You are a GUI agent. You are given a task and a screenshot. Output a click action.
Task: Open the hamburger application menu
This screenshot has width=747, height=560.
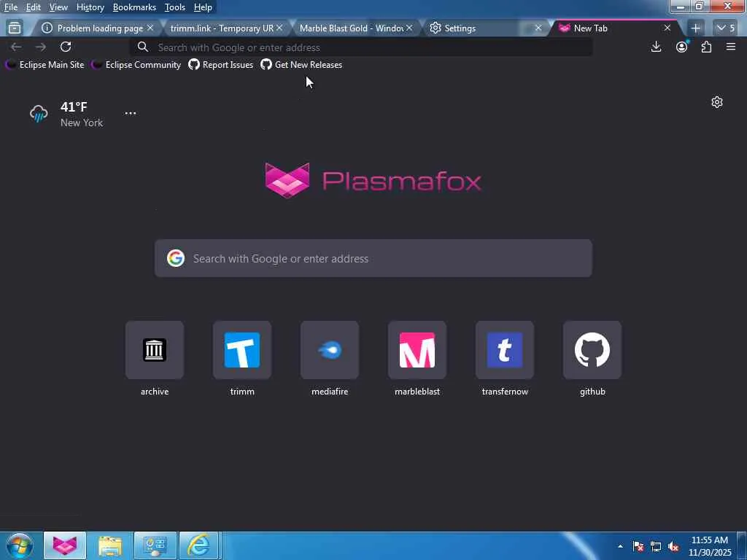pos(731,47)
